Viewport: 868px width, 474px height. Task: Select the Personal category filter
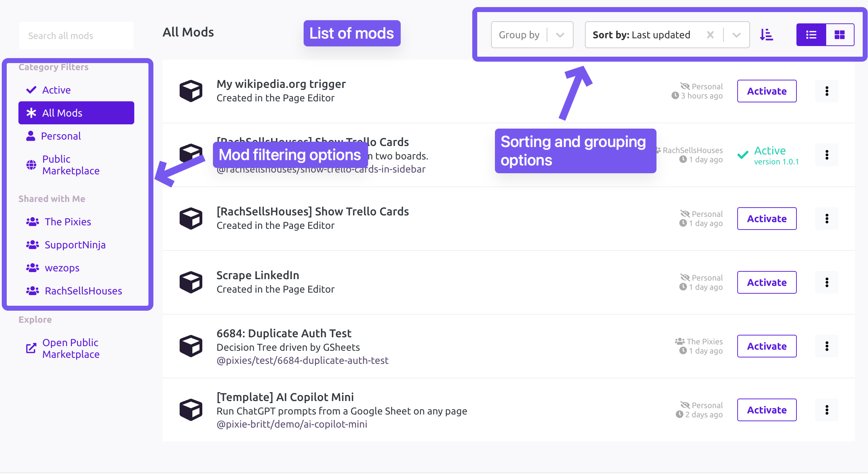point(61,136)
